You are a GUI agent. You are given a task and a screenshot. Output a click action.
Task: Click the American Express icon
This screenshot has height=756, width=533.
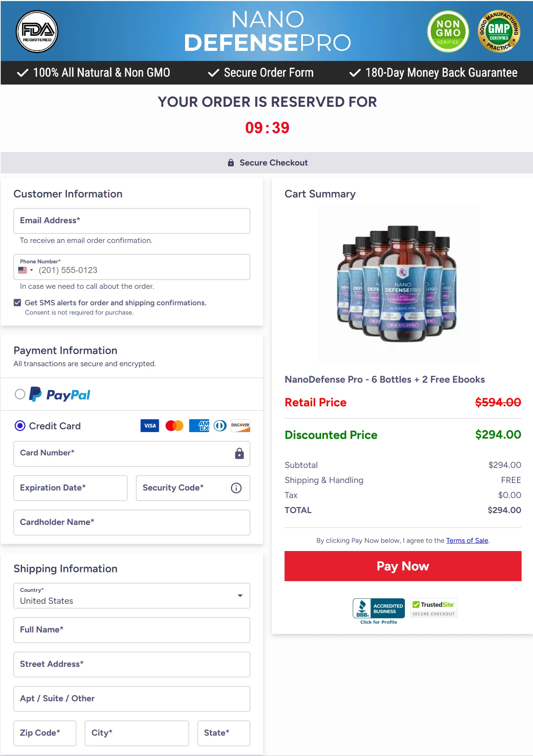click(199, 426)
